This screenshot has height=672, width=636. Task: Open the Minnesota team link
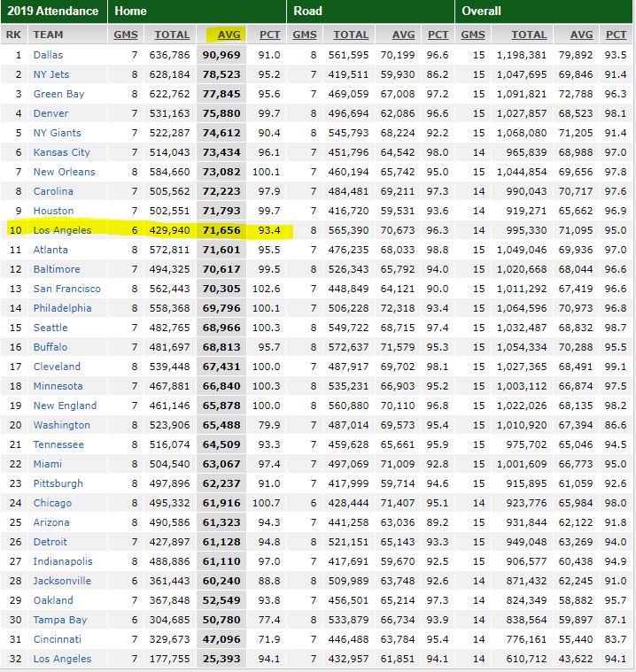(x=58, y=386)
